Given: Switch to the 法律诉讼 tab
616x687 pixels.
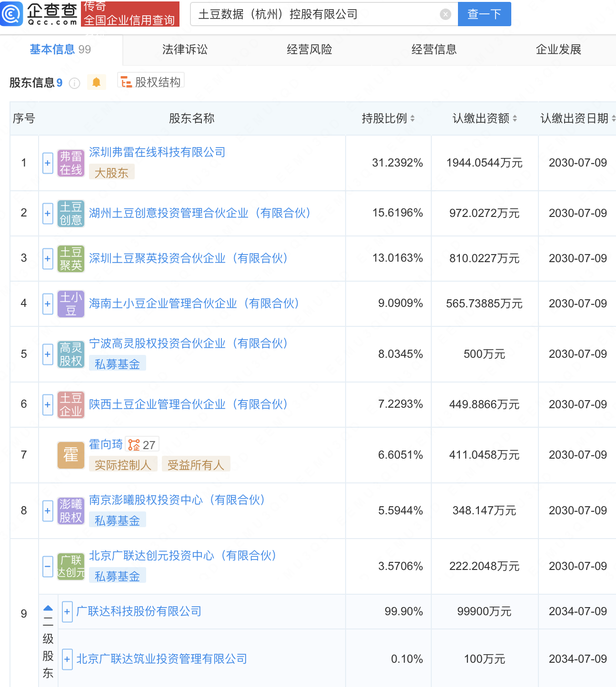Looking at the screenshot, I should 185,49.
